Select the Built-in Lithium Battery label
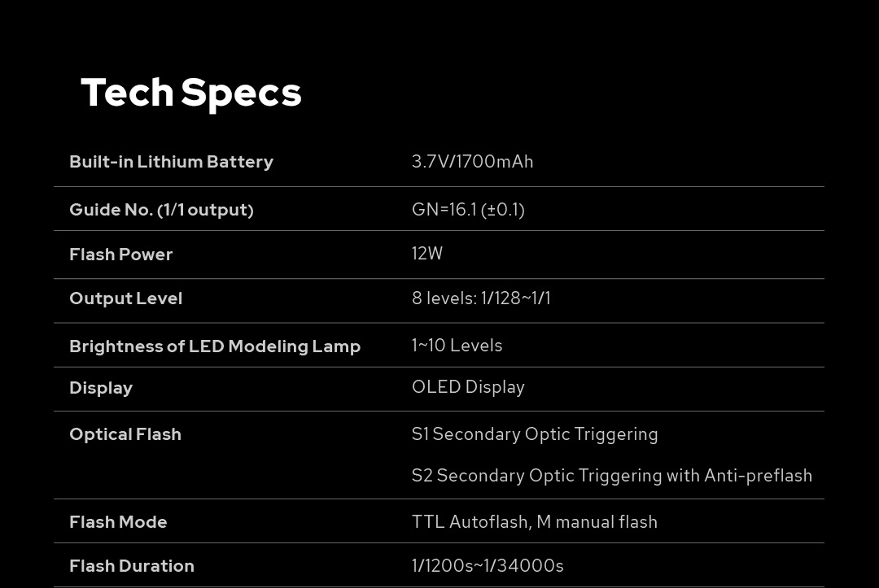This screenshot has width=879, height=588. coord(171,162)
